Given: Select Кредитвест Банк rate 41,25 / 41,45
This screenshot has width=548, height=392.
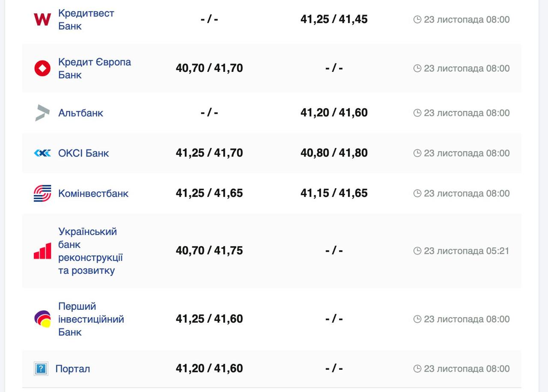Looking at the screenshot, I should [x=334, y=19].
